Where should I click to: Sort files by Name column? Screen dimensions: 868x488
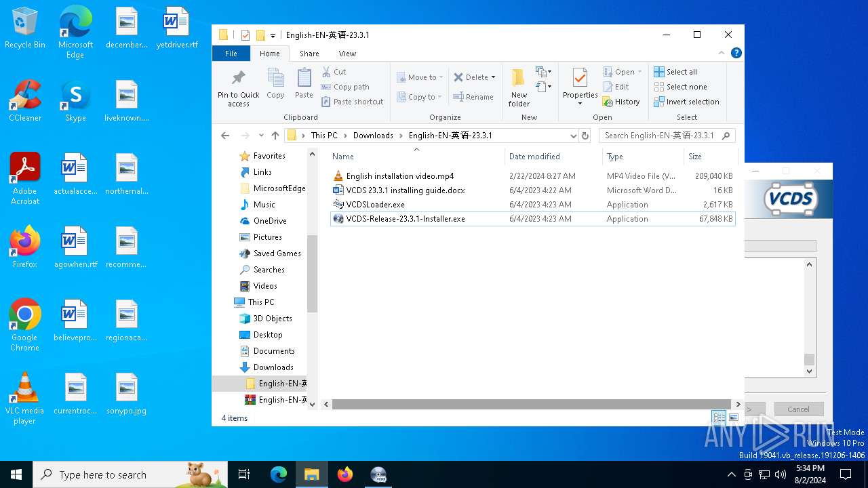click(417, 157)
